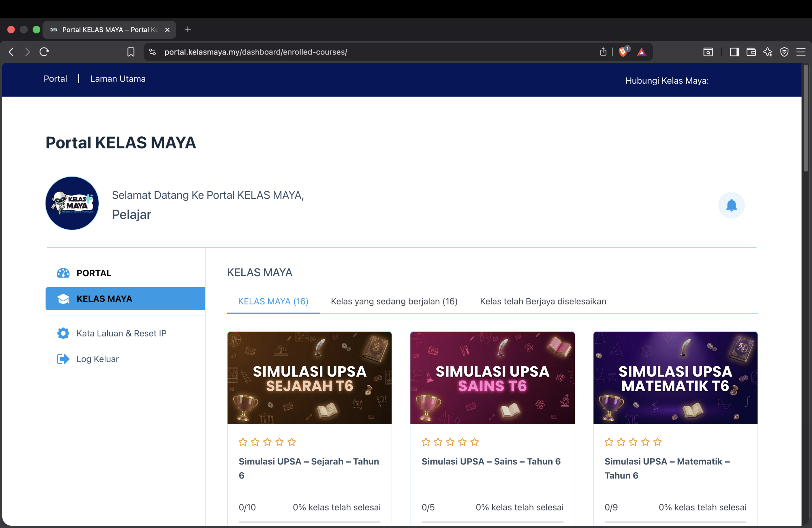The image size is (812, 528).
Task: Click Hubungi Kelas Maya text
Action: [x=667, y=81]
